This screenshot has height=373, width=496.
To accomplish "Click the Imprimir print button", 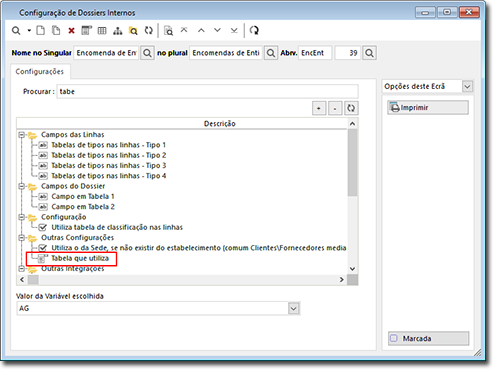I will (428, 108).
